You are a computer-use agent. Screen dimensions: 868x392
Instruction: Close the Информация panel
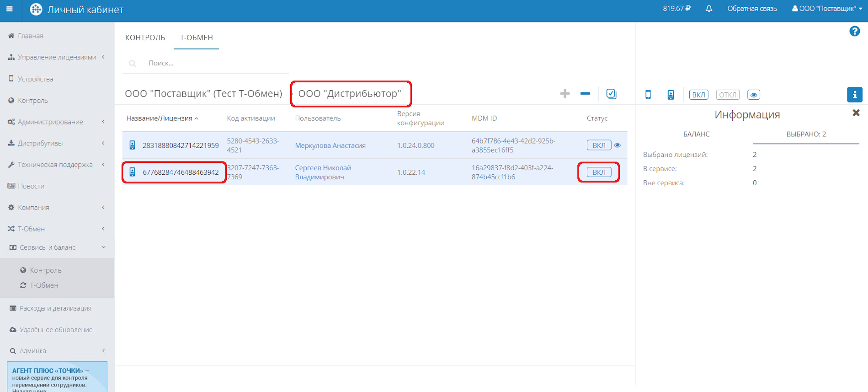click(856, 113)
